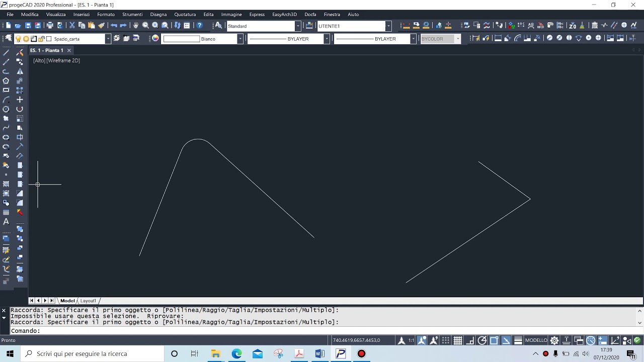Close the command line panel
This screenshot has height=362, width=644.
click(x=4, y=311)
